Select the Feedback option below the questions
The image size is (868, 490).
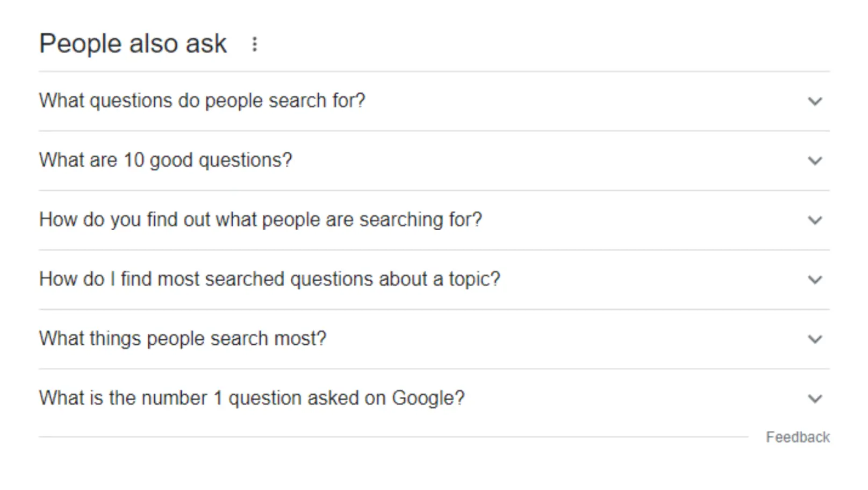tap(797, 437)
